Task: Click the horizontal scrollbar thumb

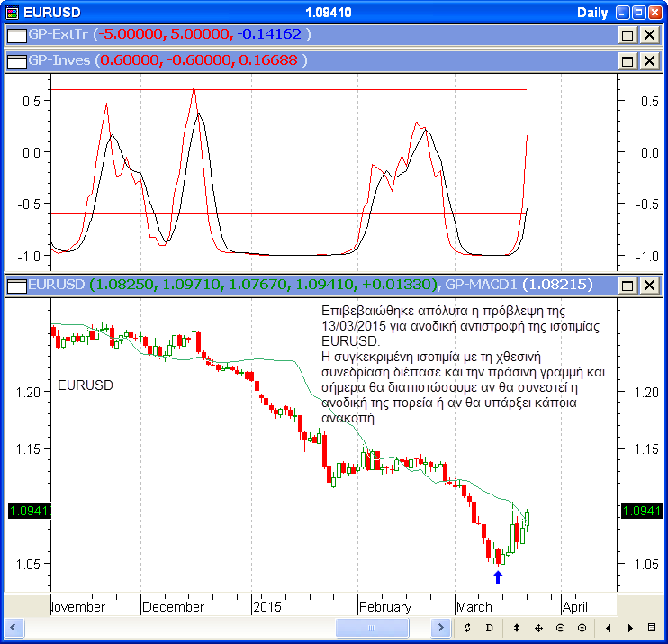Action: pyautogui.click(x=372, y=628)
